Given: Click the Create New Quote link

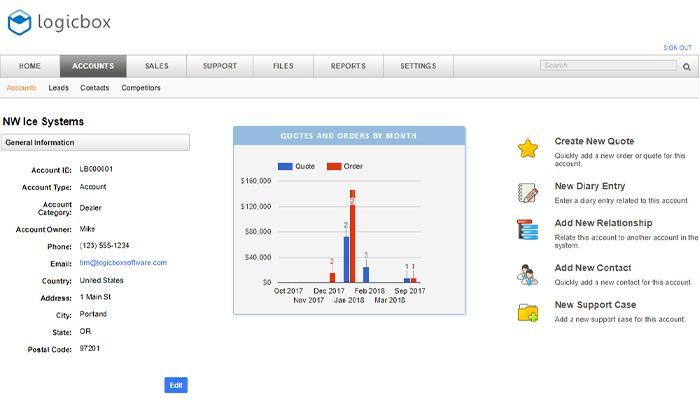Looking at the screenshot, I should pos(594,141).
